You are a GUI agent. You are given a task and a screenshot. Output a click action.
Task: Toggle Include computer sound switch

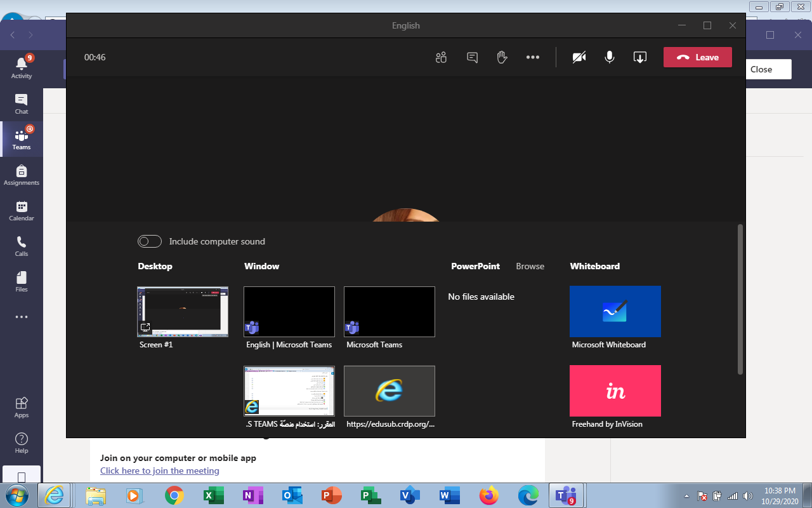coord(150,241)
